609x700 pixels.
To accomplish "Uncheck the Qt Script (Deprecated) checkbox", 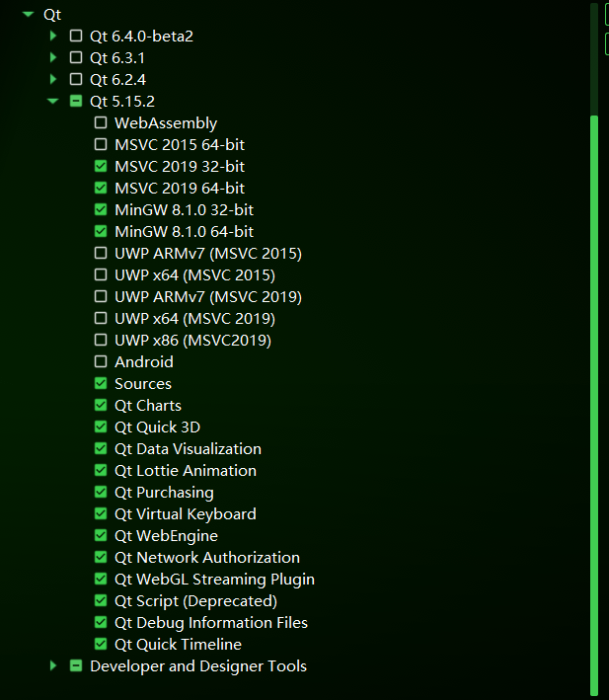I will pyautogui.click(x=101, y=600).
